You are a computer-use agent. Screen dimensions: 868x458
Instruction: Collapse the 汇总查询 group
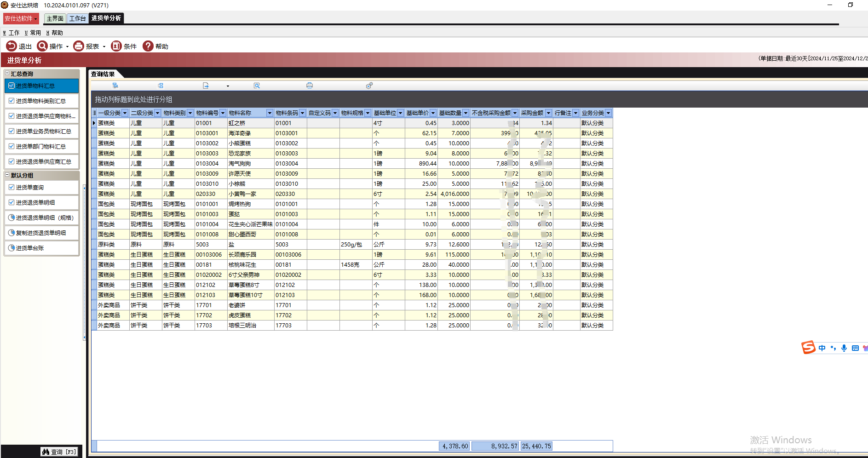[7, 73]
